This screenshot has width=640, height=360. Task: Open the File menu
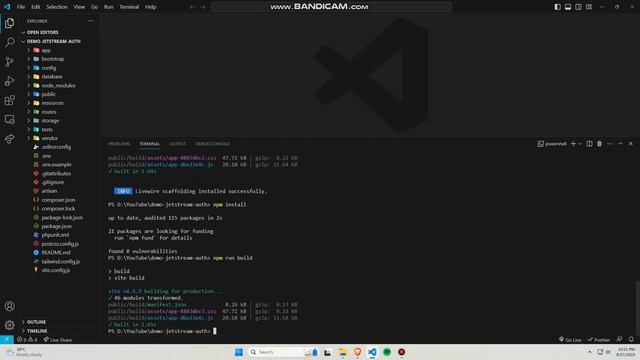tap(21, 7)
